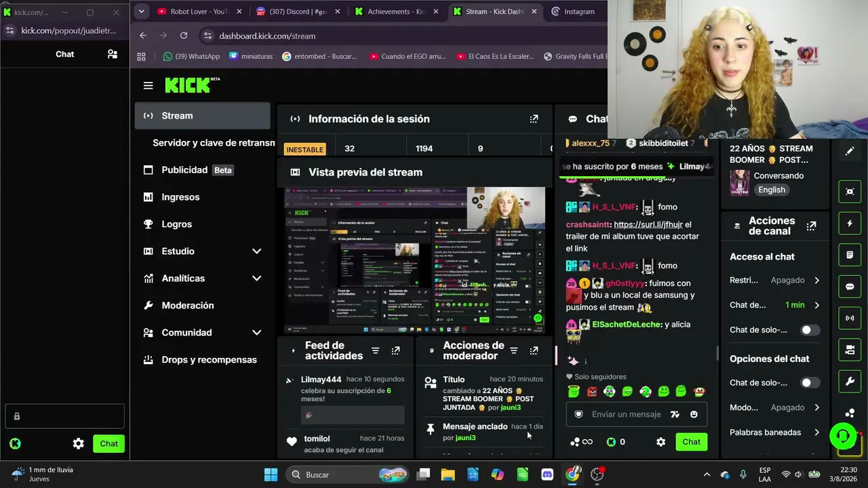Open the Gravity Falls bookmark
Viewport: 868px width, 488px height.
click(576, 56)
